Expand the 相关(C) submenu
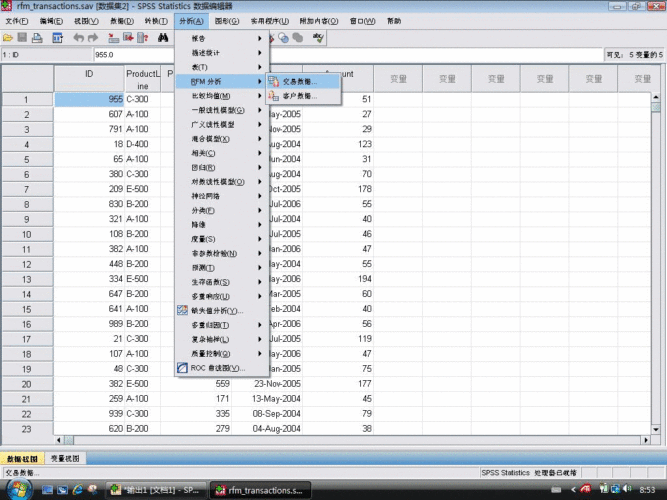667x500 pixels. click(x=222, y=153)
